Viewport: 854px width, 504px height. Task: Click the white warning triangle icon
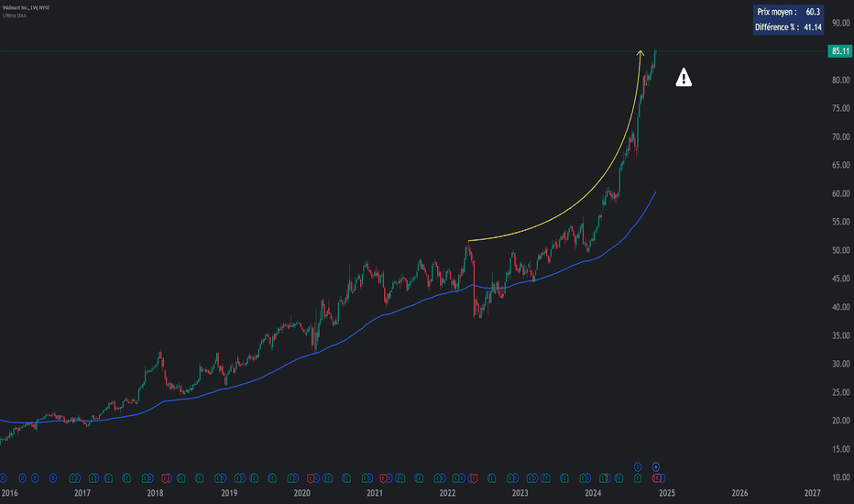click(684, 77)
